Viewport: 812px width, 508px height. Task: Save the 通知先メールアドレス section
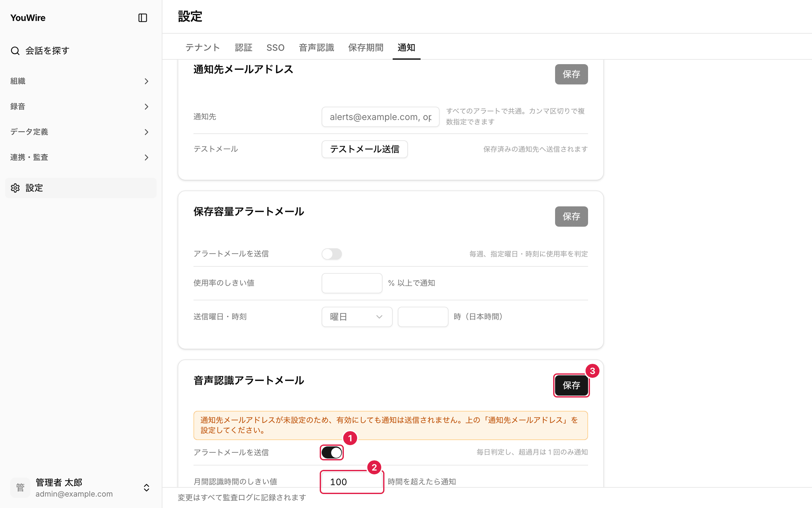click(x=571, y=74)
